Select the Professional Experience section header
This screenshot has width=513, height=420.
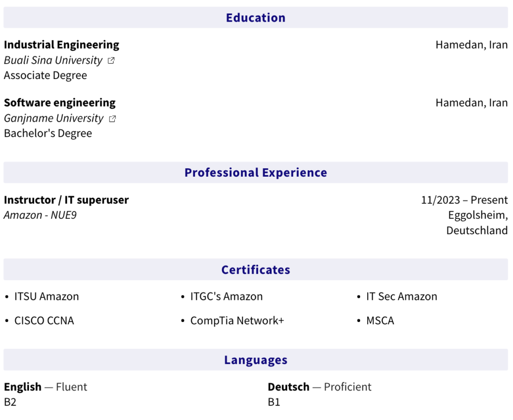255,173
